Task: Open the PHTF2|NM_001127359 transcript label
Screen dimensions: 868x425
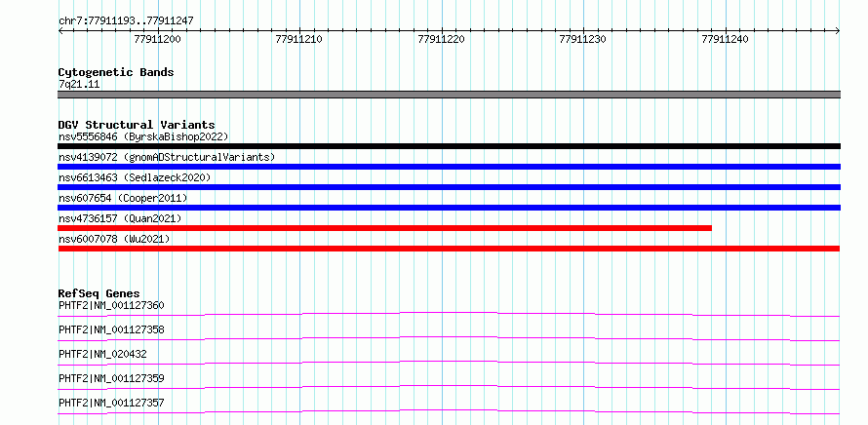Action: [x=111, y=378]
